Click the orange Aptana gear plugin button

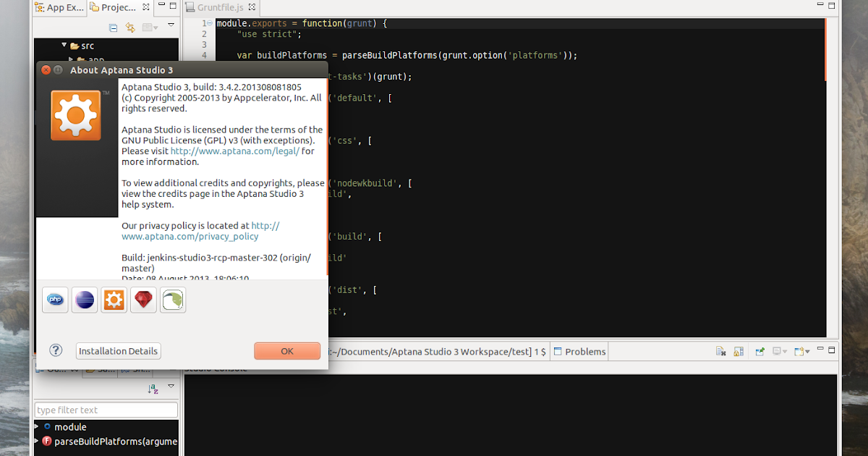114,300
